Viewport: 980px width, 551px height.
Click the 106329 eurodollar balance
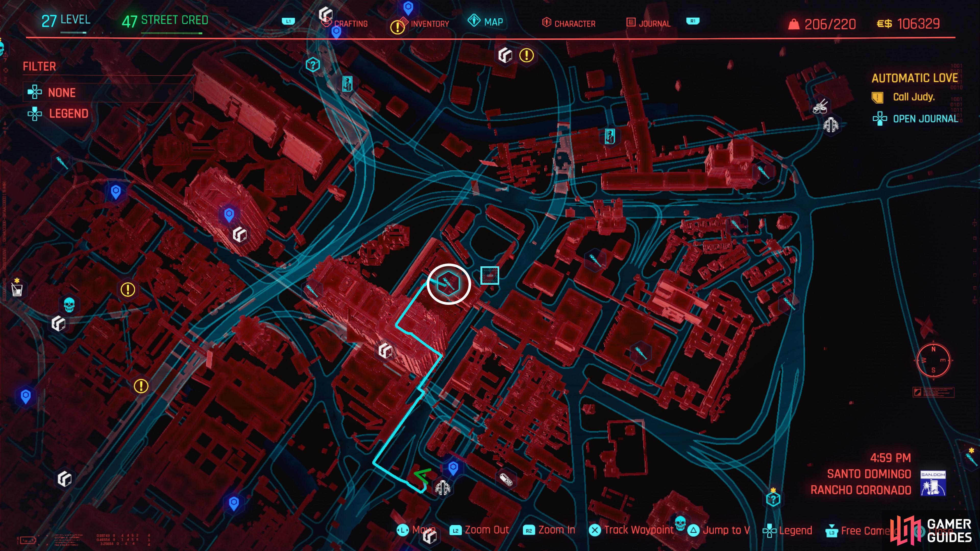point(909,23)
